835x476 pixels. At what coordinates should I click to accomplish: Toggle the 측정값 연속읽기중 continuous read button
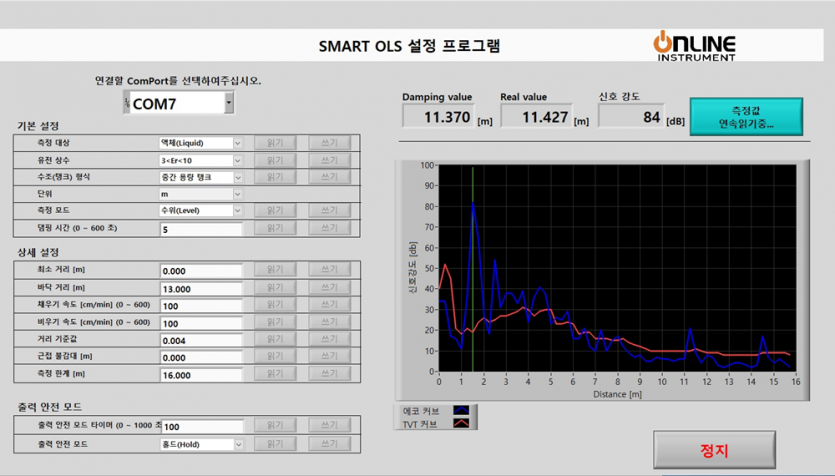[745, 117]
